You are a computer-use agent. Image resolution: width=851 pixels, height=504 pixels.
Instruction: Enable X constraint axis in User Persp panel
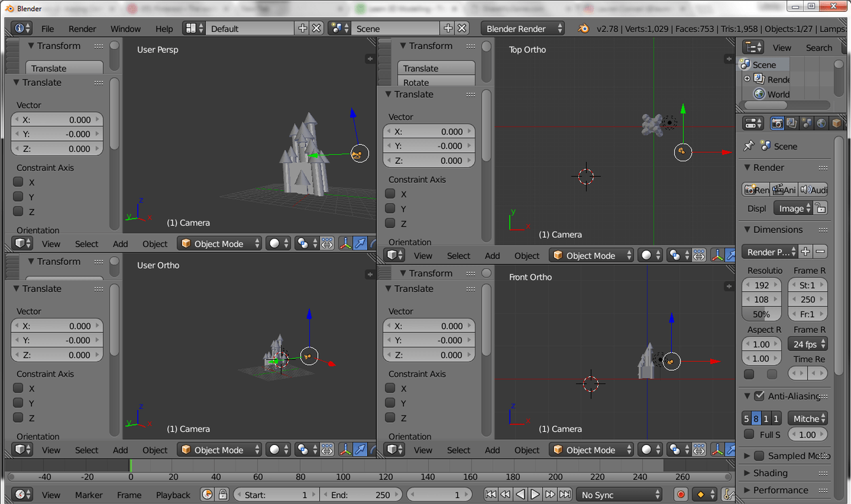click(x=18, y=182)
